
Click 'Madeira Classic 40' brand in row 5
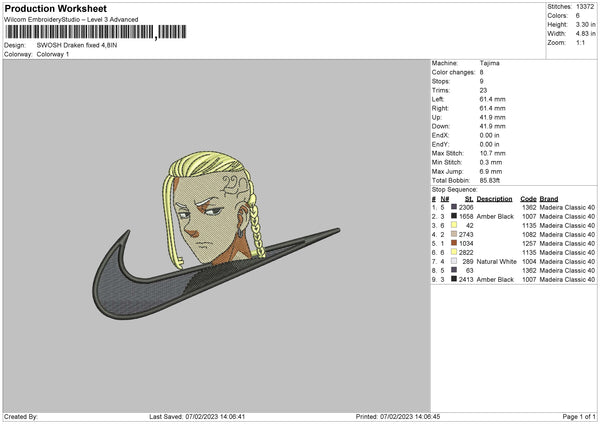pos(567,243)
